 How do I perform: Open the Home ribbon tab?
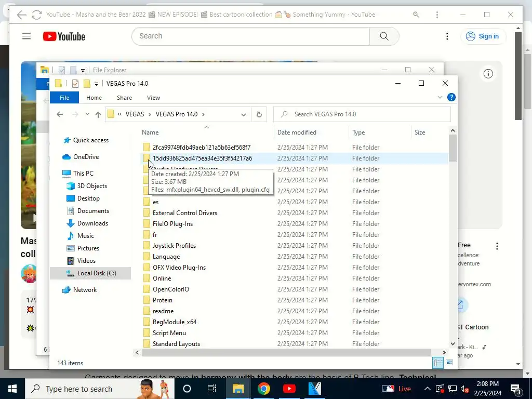(x=94, y=98)
